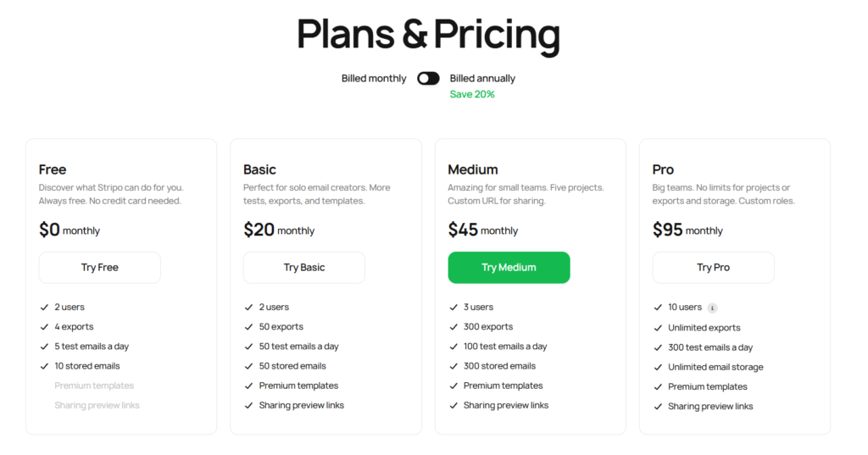Screen dimensions: 868x455
Task: Click checkmark beside Free plan 10 stored emails
Action: click(x=44, y=367)
